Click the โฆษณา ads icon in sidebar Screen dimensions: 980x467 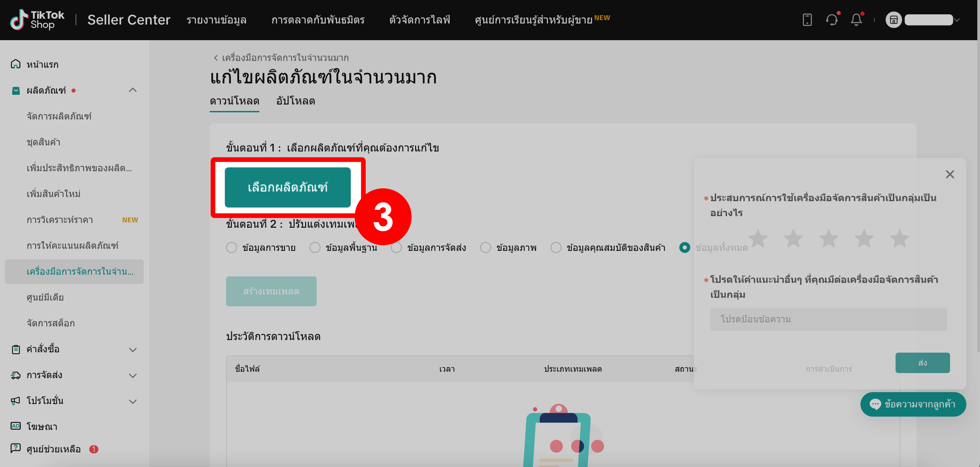15,426
